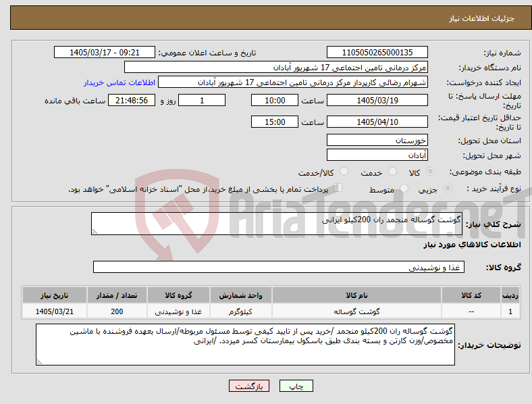Click the جزئیات اطلاعات نیاز page title
The height and width of the screenshot is (404, 532).
click(482, 18)
